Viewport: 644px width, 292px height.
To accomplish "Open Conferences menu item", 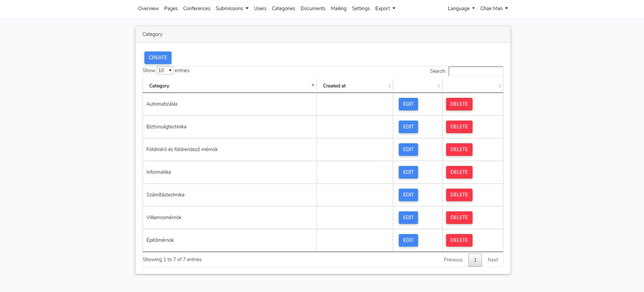I will [x=197, y=8].
